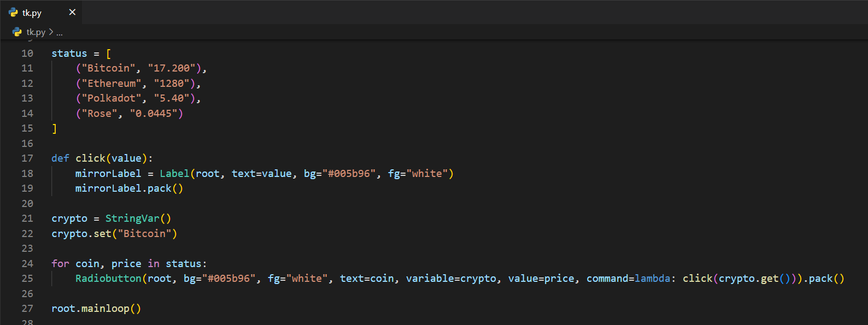Viewport: 868px width, 325px height.
Task: Click the click function name in def line
Action: point(90,158)
